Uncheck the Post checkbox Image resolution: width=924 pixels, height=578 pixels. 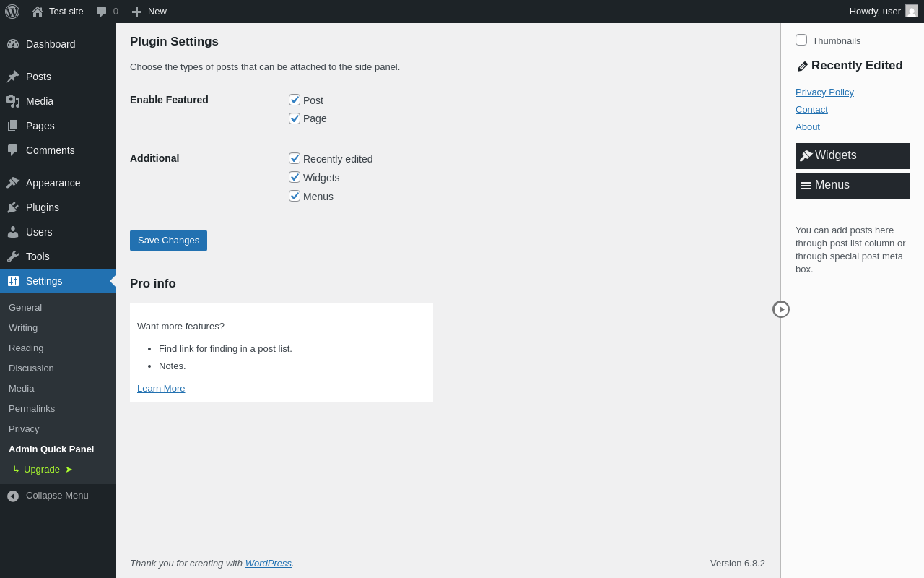click(295, 100)
